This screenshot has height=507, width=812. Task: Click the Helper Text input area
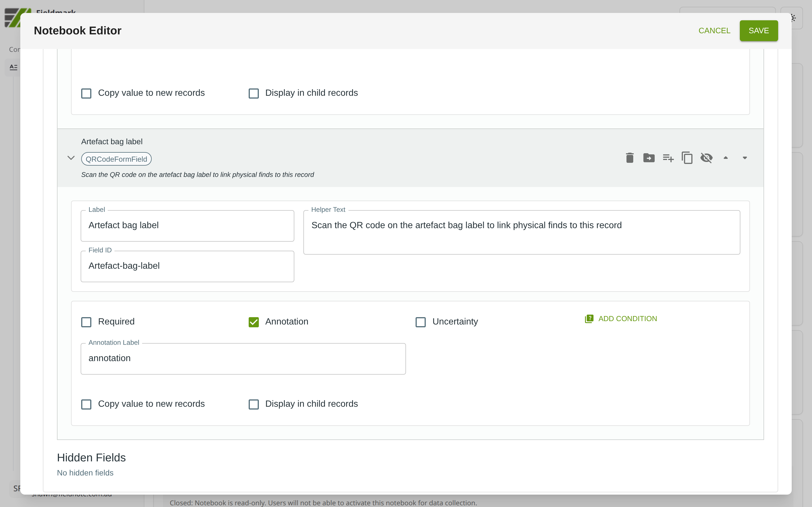point(521,232)
